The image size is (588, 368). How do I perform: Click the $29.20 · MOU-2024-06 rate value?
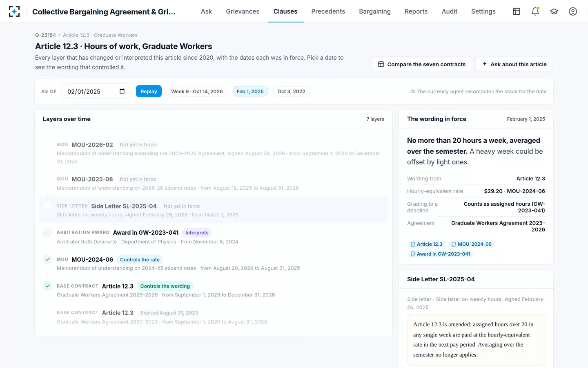pos(514,191)
